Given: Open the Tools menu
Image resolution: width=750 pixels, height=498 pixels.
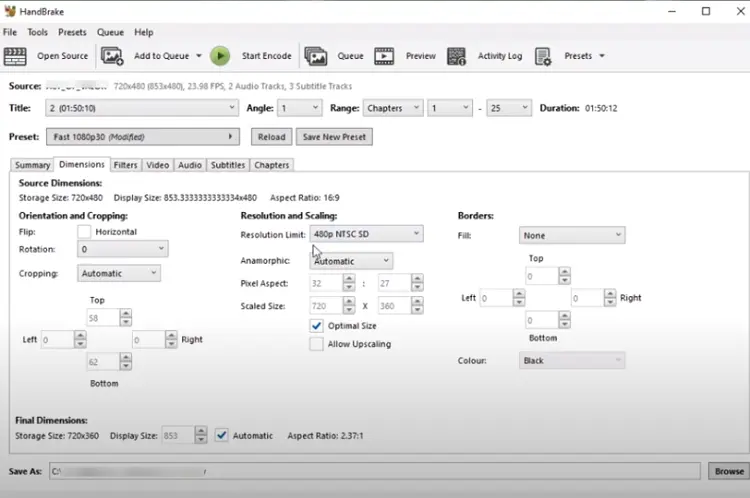Looking at the screenshot, I should click(37, 32).
